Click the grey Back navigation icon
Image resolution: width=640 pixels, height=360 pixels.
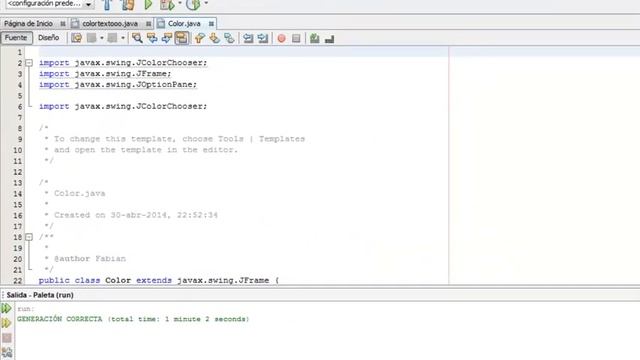click(x=91, y=38)
